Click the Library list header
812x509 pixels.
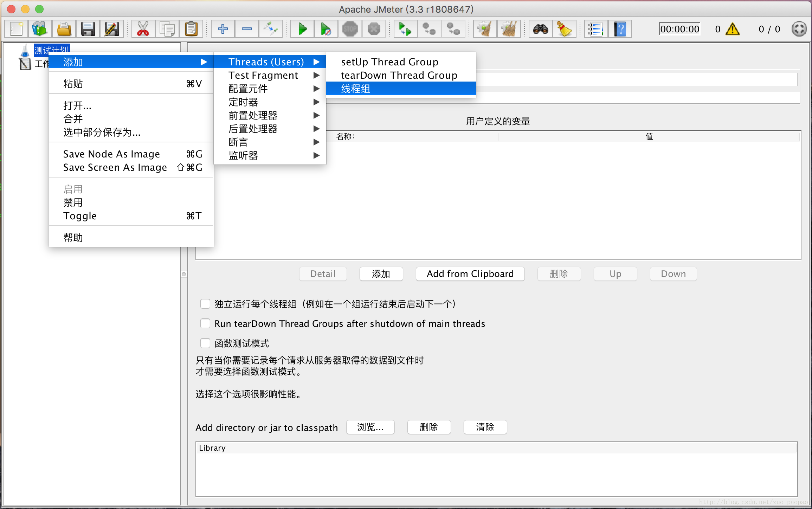pyautogui.click(x=496, y=448)
